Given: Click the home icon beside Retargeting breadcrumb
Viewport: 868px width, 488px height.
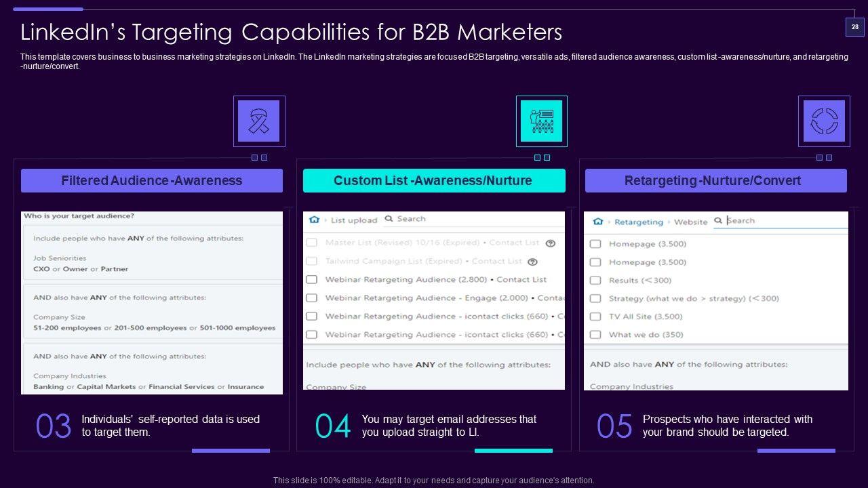Looking at the screenshot, I should coord(597,222).
